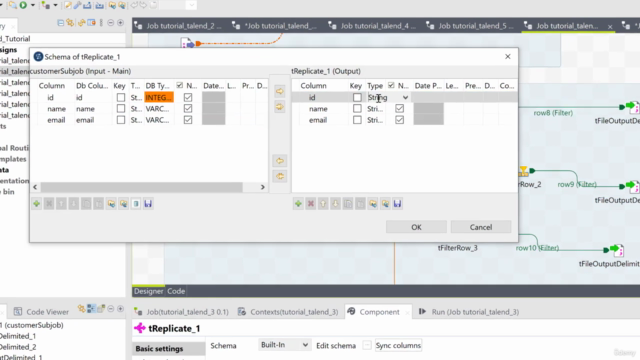
Task: Toggle Key checkbox for output id row
Action: tap(357, 98)
